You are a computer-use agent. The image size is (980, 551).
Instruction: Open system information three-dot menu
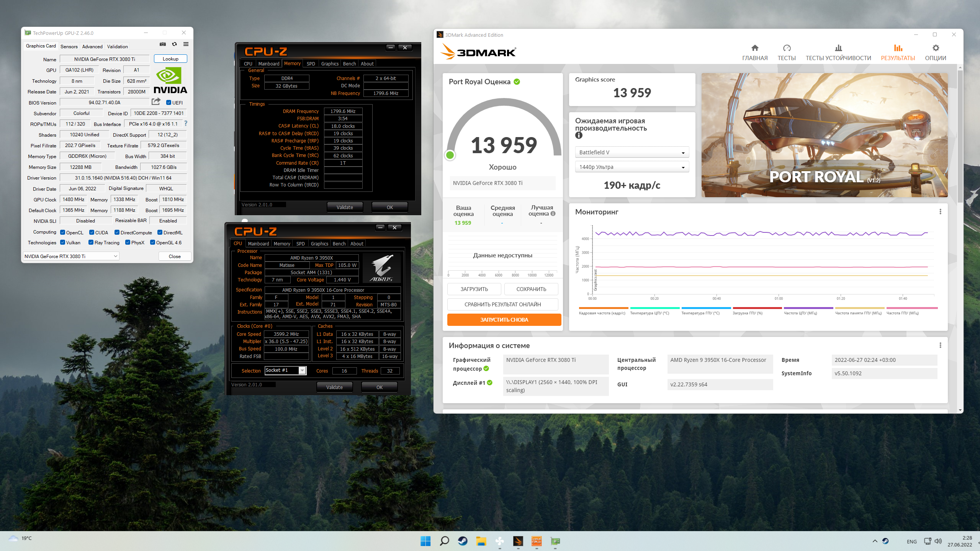click(940, 345)
